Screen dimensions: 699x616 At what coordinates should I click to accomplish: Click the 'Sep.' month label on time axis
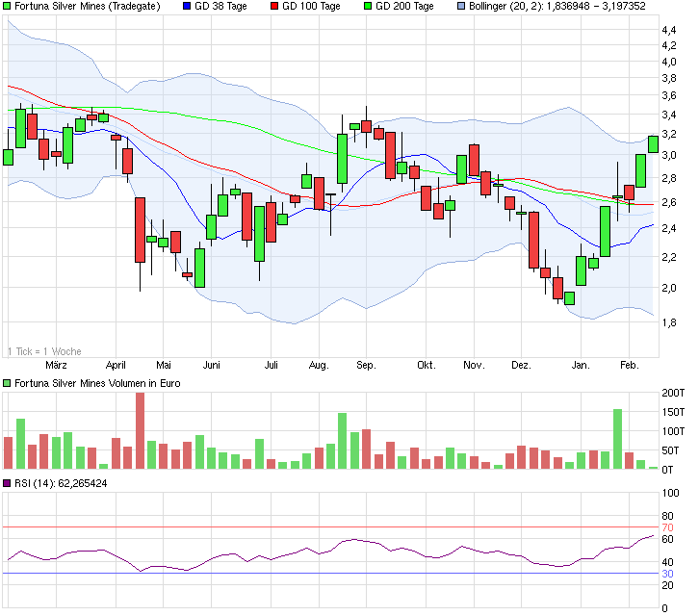365,366
